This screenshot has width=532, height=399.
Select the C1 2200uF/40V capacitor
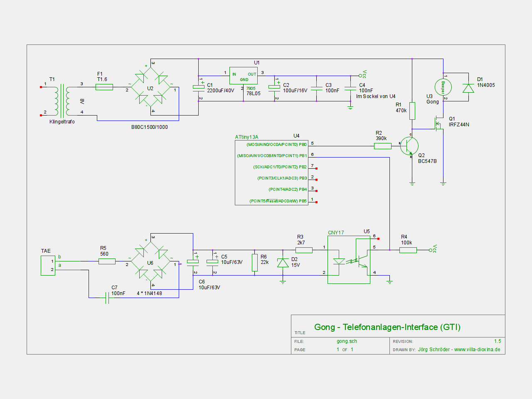coord(198,87)
